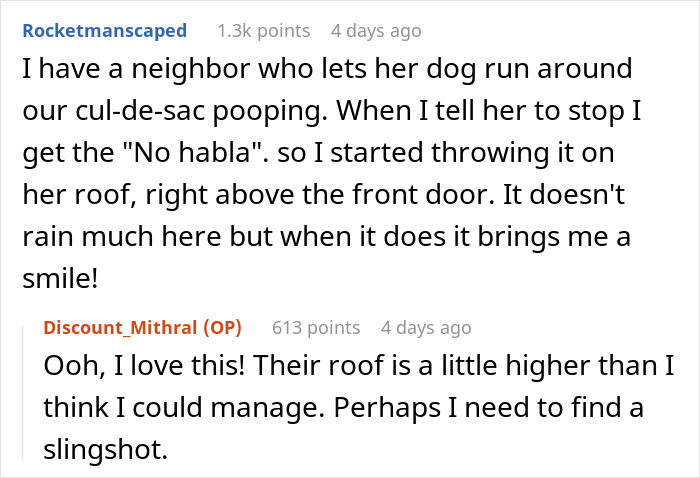Open timestamp on Rocketmanscaped's comment
Image resolution: width=700 pixels, height=478 pixels.
376,31
